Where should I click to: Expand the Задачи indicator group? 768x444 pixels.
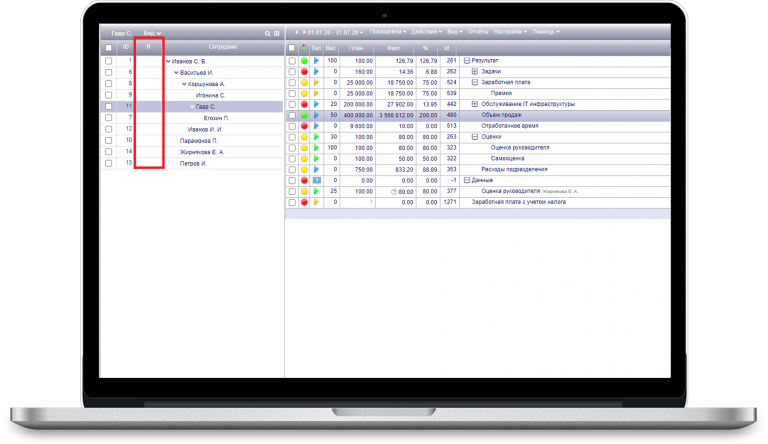pos(475,72)
